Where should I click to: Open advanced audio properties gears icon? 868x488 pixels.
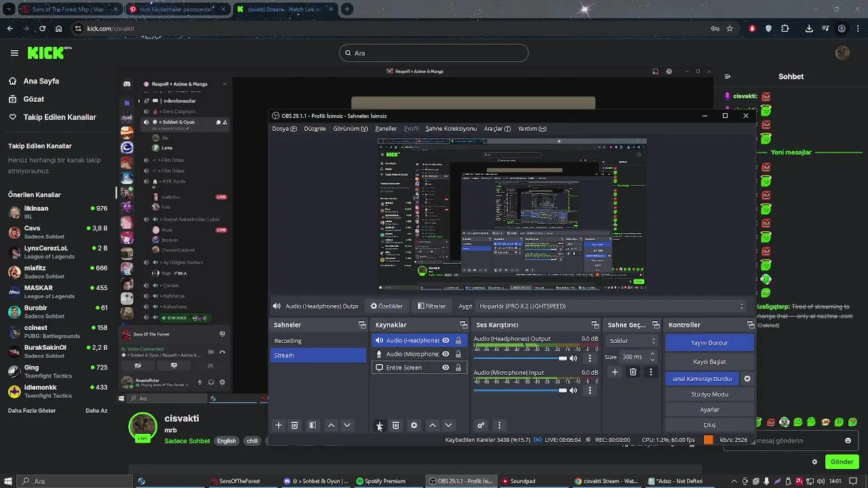click(x=481, y=425)
